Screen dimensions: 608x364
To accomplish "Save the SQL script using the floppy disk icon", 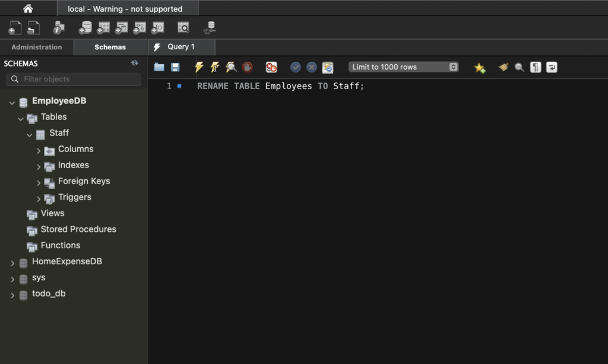I will (x=175, y=67).
